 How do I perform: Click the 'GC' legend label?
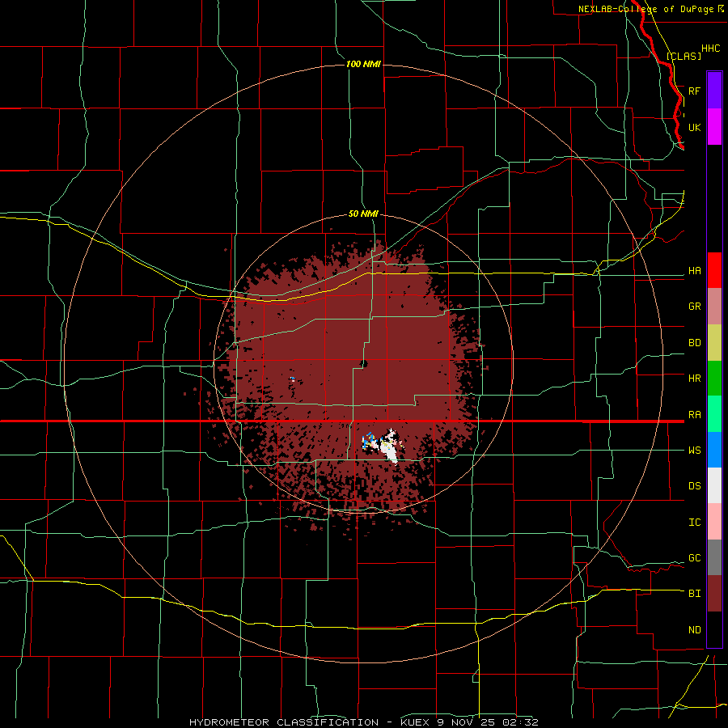pos(694,558)
